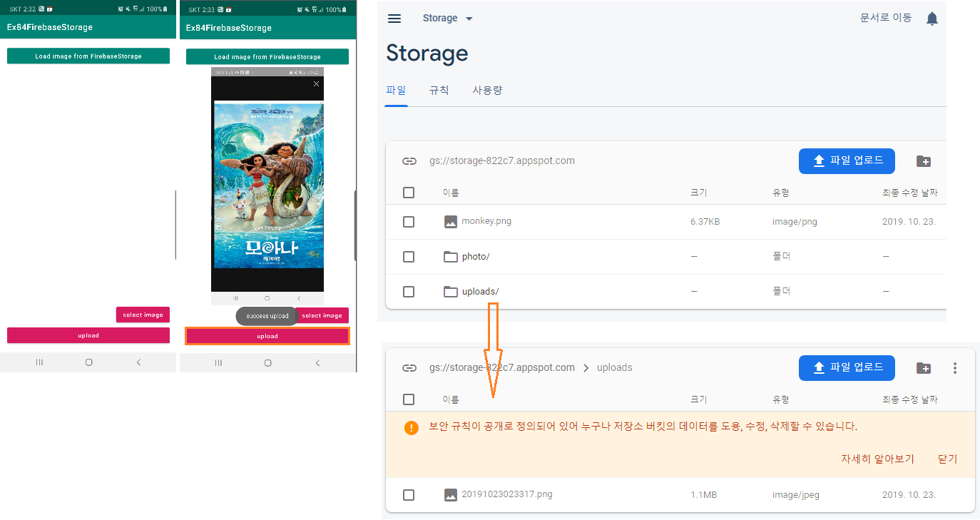Screen dimensions: 980x520
Task: Sort top file list by 유형 column
Action: click(781, 193)
